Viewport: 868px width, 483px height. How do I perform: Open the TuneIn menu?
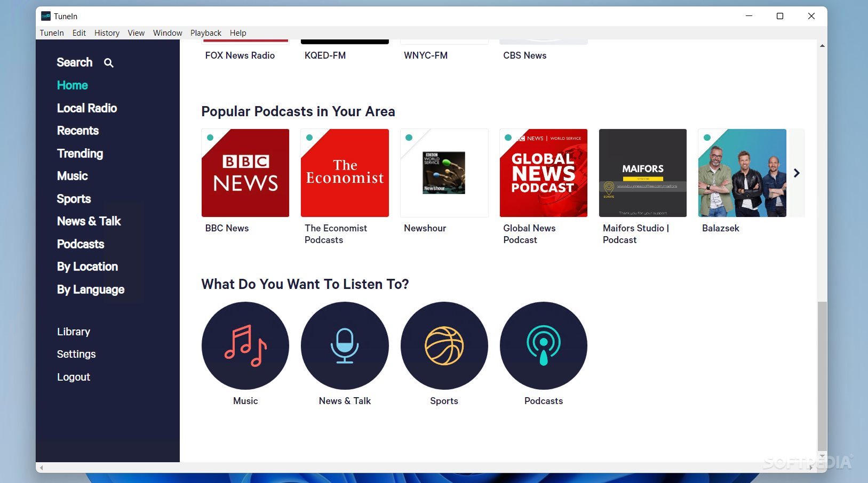(x=52, y=33)
